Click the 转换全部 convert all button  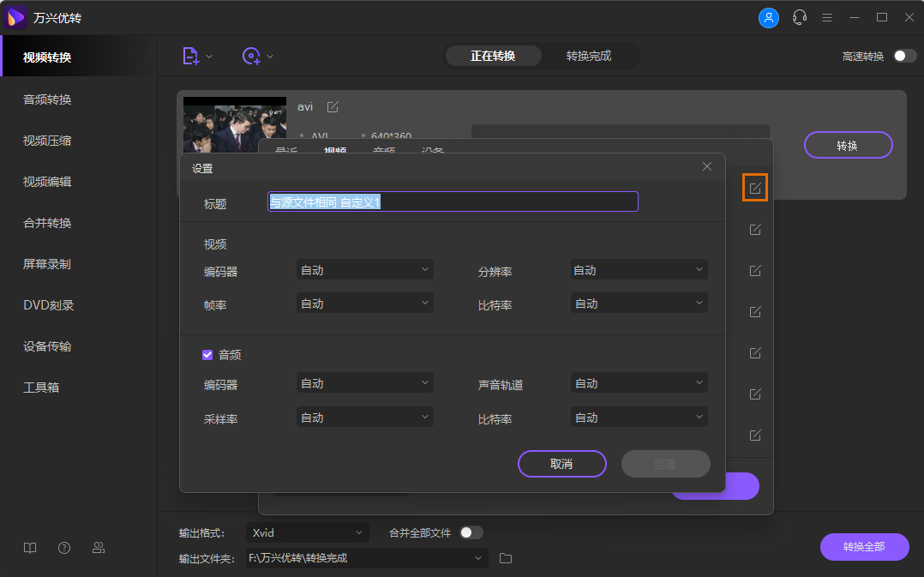click(x=864, y=547)
